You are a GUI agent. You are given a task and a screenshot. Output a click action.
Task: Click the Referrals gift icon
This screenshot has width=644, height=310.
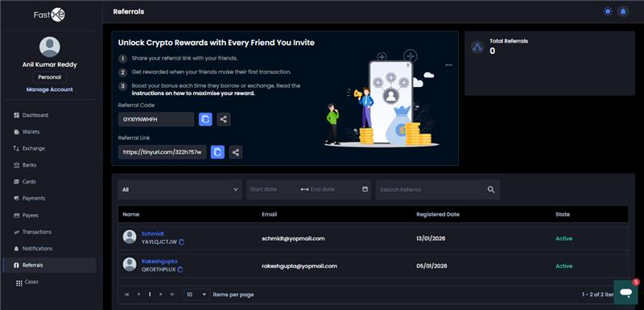[x=16, y=265]
